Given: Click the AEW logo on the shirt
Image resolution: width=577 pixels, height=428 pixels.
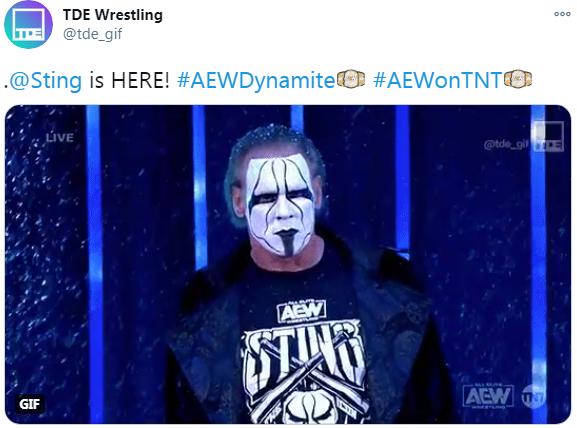Looking at the screenshot, I should point(301,311).
